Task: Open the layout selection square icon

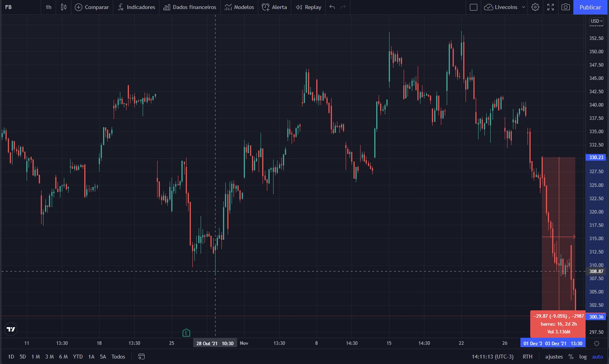Action: (473, 7)
